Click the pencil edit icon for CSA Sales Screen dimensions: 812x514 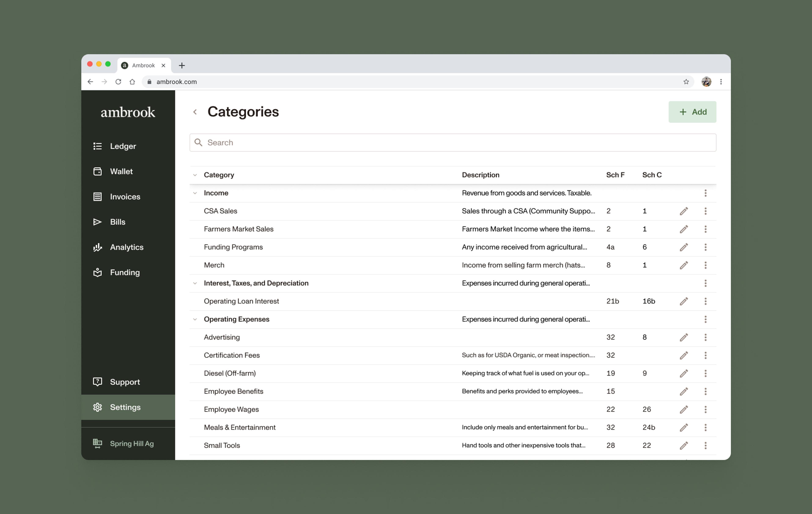(x=683, y=211)
